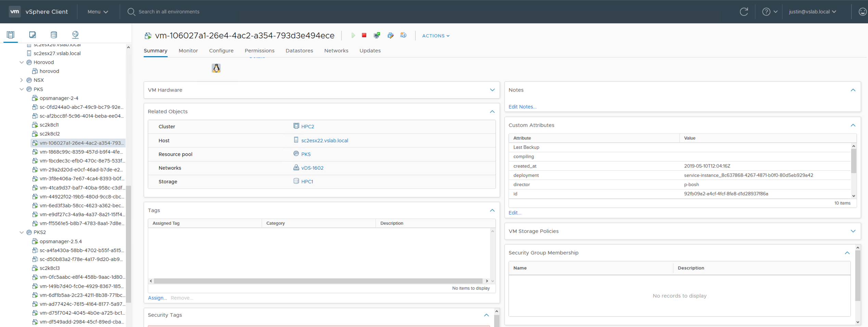Viewport: 868px width, 327px height.
Task: Click the sc2esx22.vslab.local host link
Action: (x=324, y=141)
